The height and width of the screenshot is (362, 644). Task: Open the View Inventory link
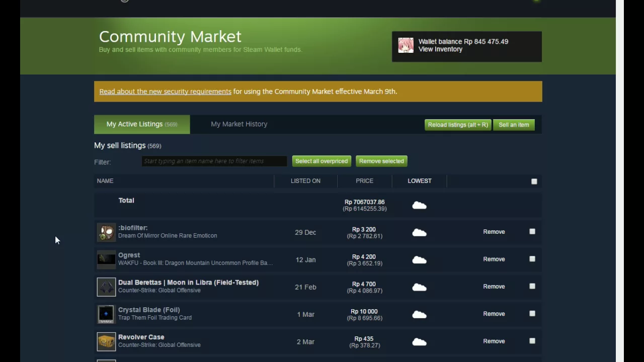(x=440, y=49)
